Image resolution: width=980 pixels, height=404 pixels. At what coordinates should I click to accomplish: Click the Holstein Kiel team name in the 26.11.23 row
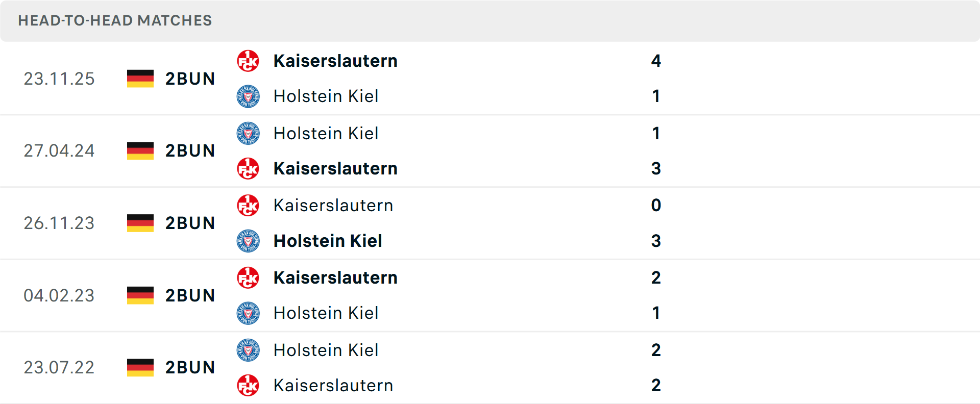328,241
